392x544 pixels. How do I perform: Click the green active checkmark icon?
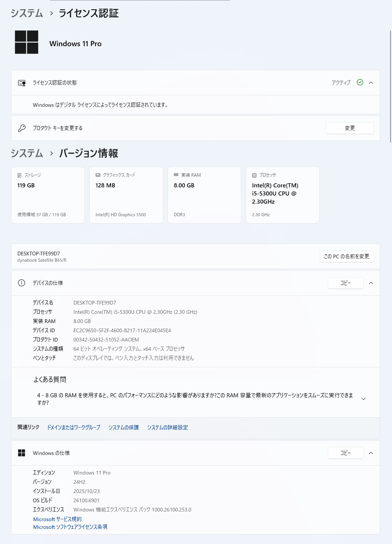click(x=360, y=82)
